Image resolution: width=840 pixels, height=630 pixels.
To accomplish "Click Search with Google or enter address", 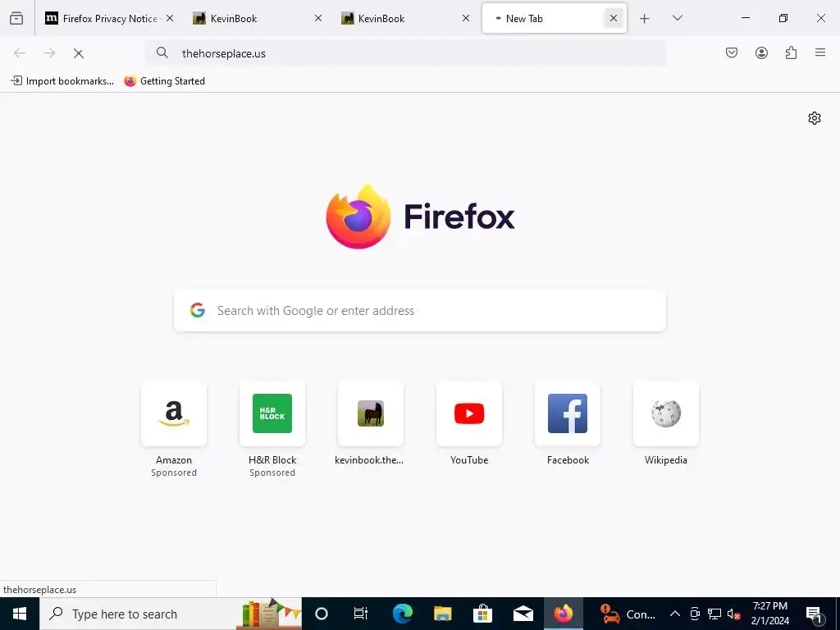I will click(420, 311).
